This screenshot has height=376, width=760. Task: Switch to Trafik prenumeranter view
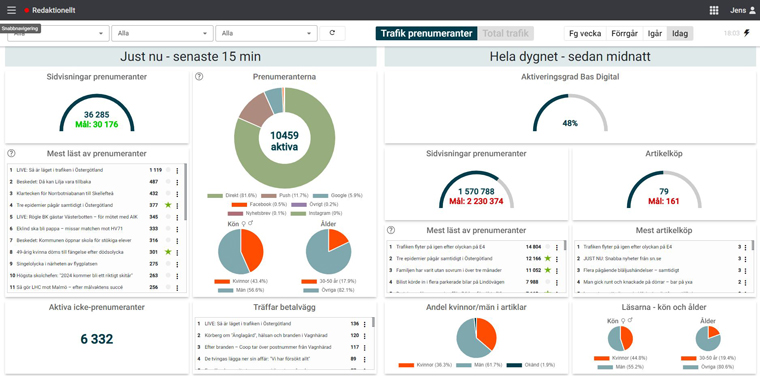click(x=426, y=33)
